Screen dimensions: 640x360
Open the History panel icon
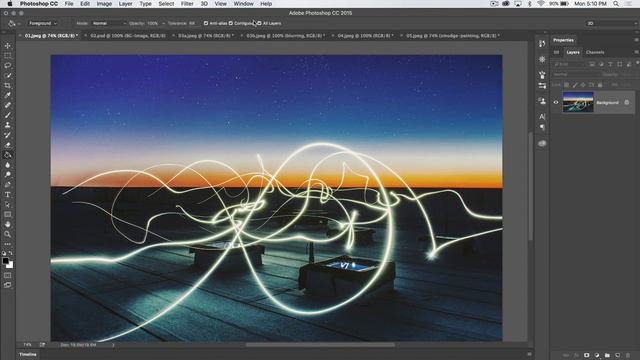coord(542,44)
